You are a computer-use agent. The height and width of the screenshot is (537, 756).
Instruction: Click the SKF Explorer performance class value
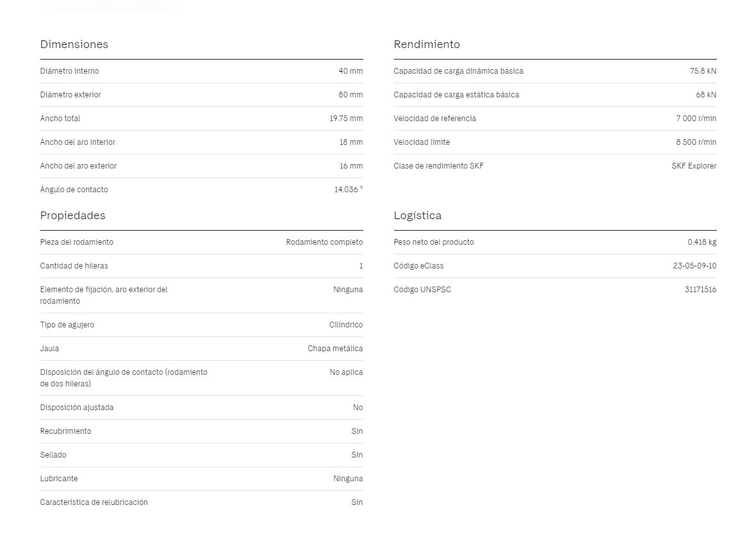(694, 165)
